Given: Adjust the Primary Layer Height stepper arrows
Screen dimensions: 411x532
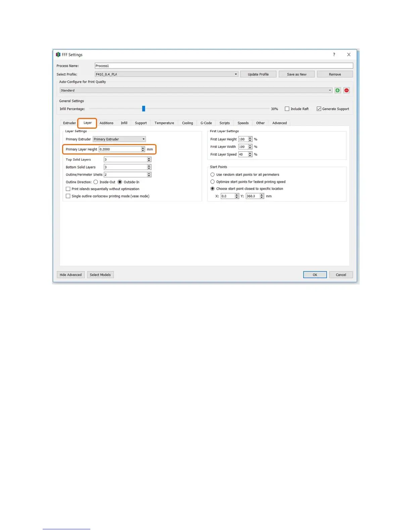Looking at the screenshot, I should point(143,149).
